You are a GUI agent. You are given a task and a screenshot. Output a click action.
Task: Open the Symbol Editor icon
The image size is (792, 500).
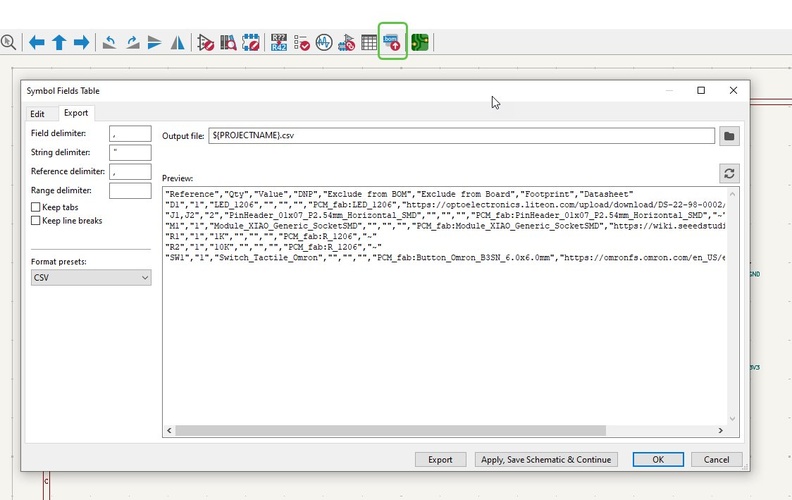[206, 42]
